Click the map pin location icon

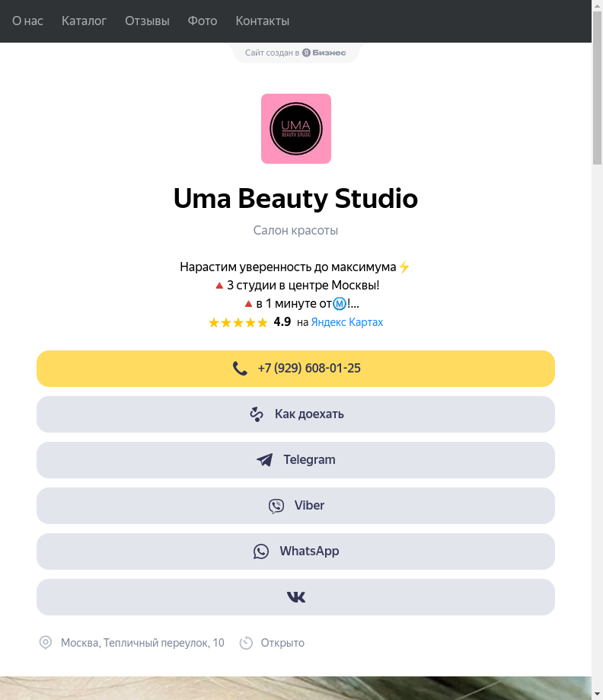tap(46, 643)
